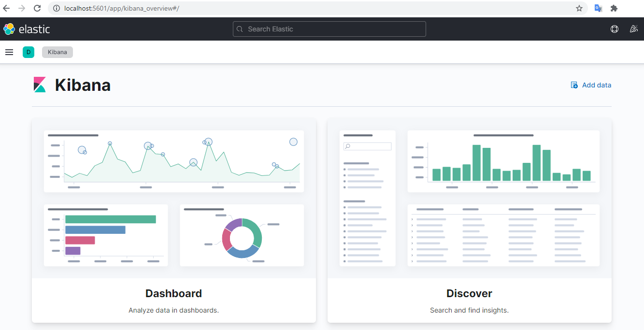The width and height of the screenshot is (644, 330).
Task: Focus the Search Elastic field
Action: coord(329,29)
